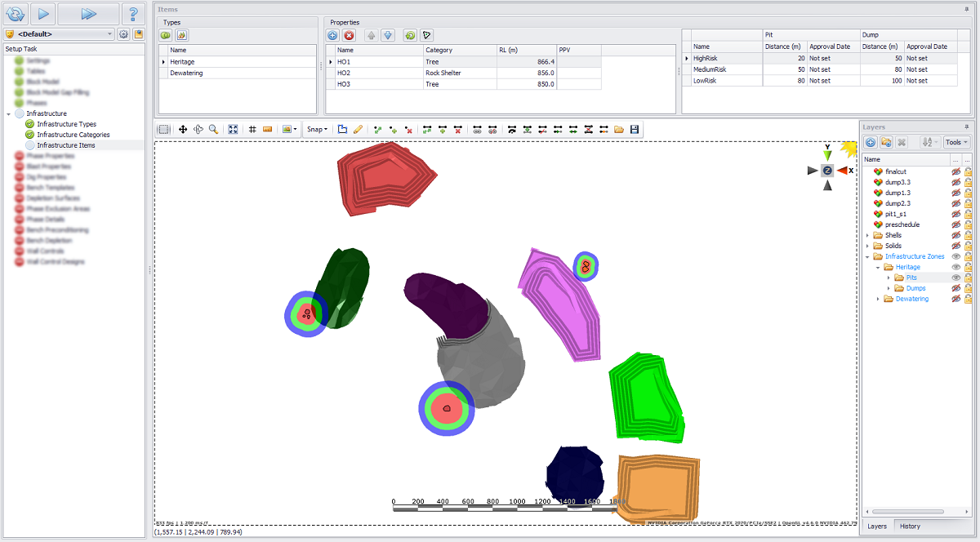
Task: Open Infrastructure Types setup step
Action: click(66, 124)
